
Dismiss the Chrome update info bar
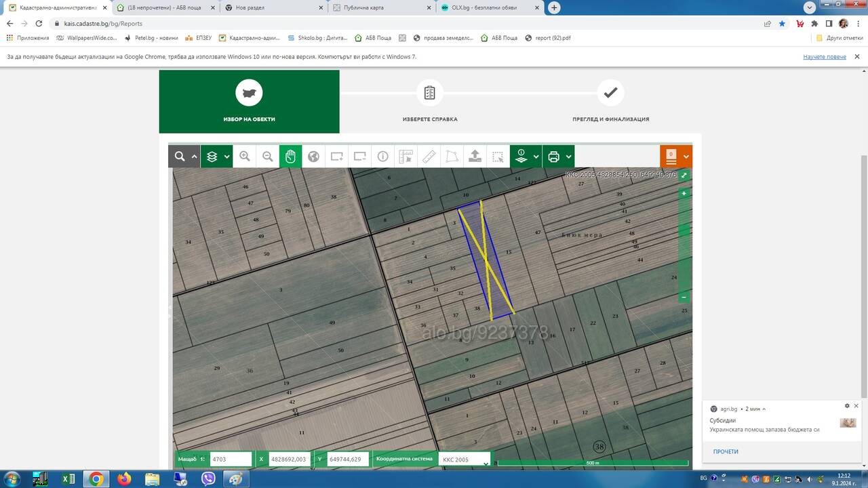(x=857, y=57)
